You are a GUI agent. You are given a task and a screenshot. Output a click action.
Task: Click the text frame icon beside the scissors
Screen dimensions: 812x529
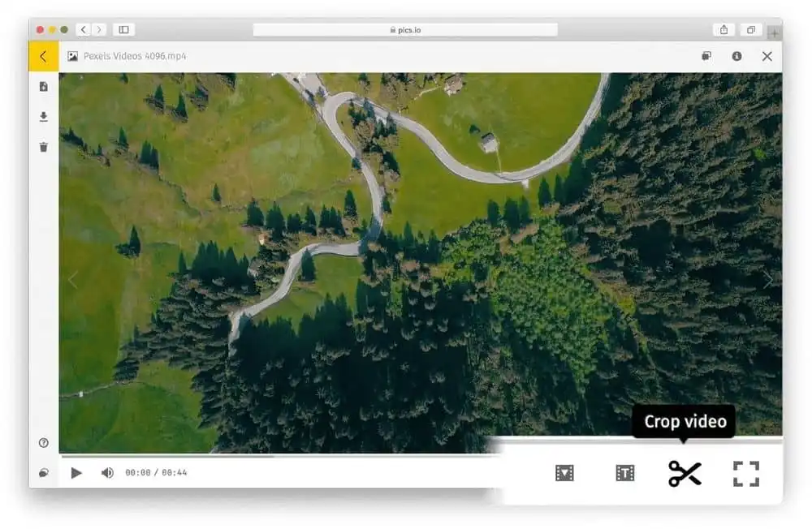click(x=625, y=473)
